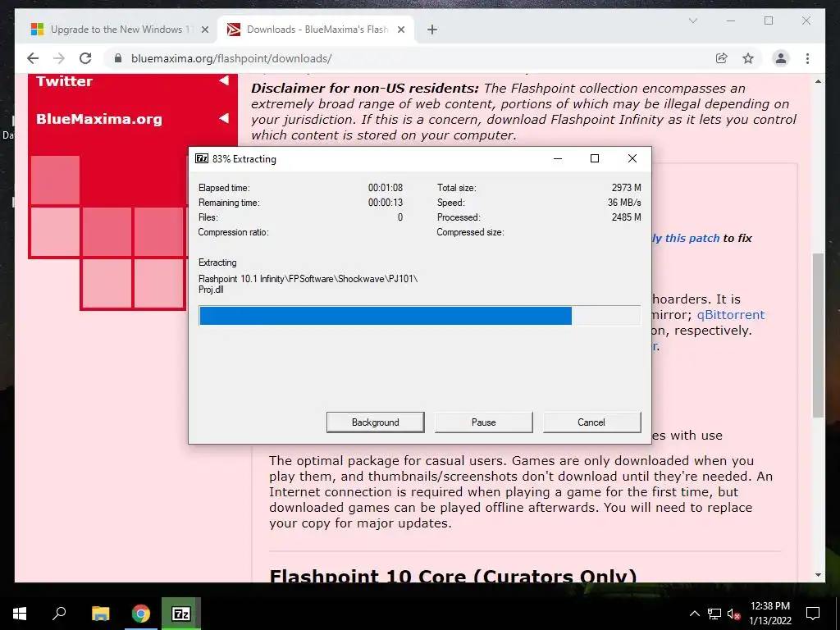
Task: Open the Windows Start menu
Action: [x=20, y=614]
